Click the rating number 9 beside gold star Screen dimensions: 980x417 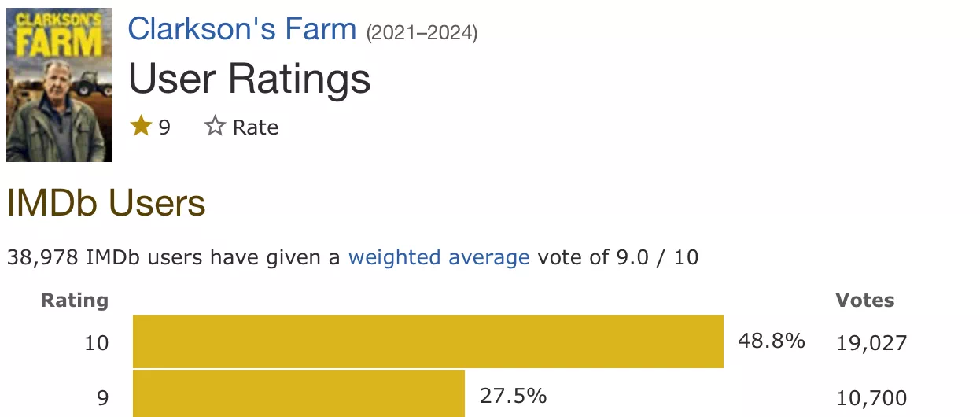point(164,127)
